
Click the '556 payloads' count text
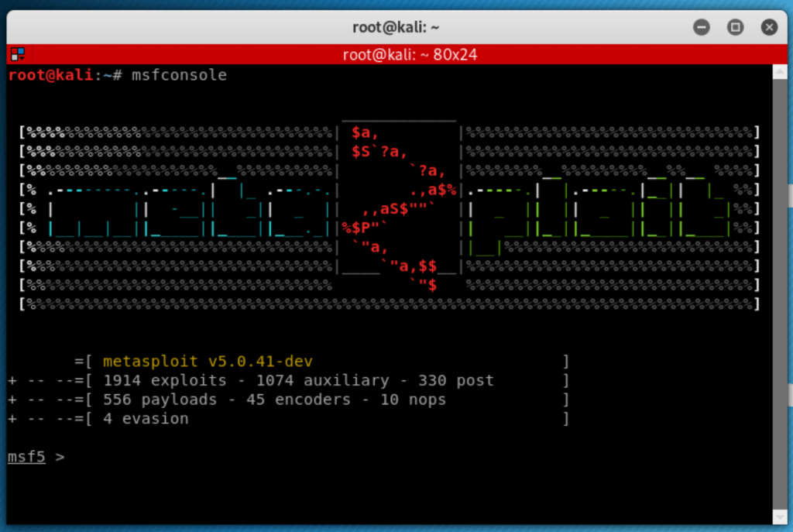(160, 400)
